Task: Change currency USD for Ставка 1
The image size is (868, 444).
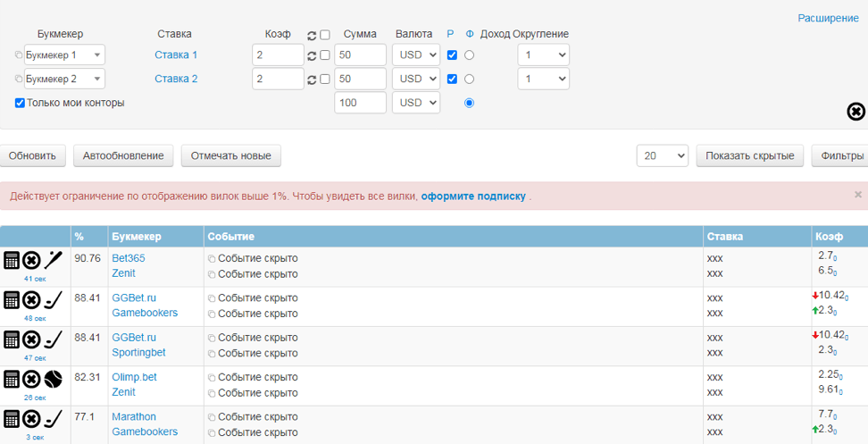Action: tap(416, 54)
